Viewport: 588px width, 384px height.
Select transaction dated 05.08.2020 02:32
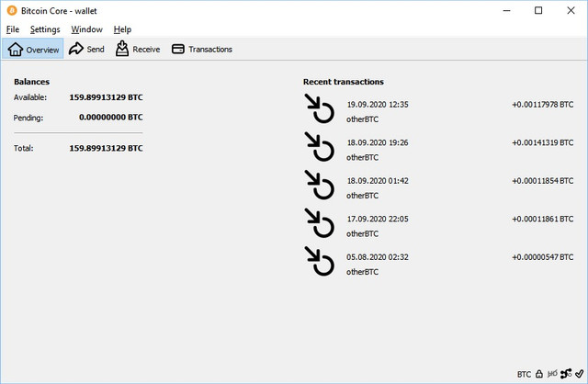[439, 265]
